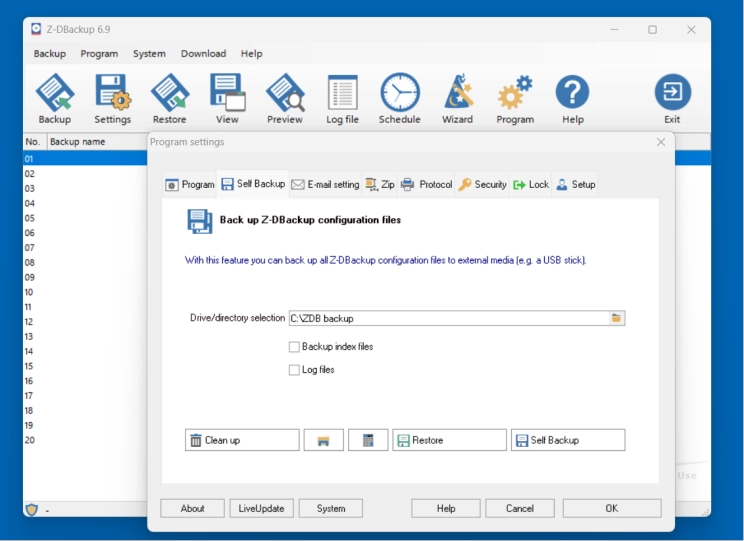744x541 pixels.
Task: Open the Zip tab
Action: [380, 185]
